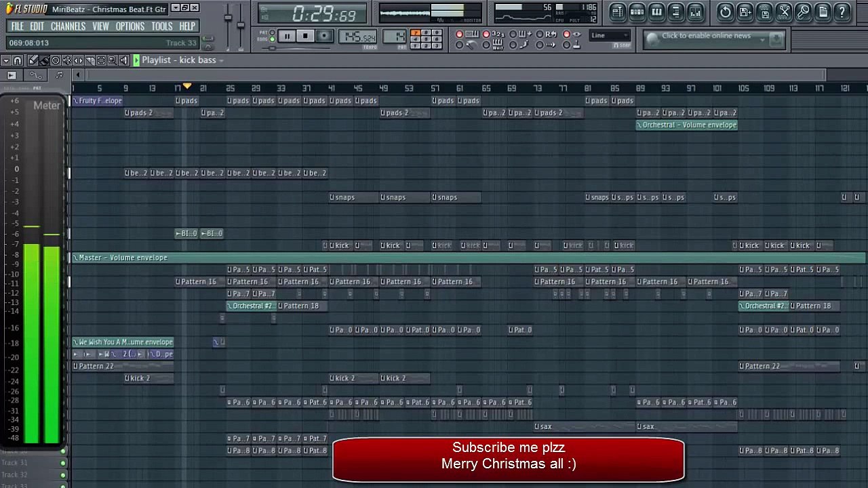868x488 pixels.
Task: Select the Orchestral - Volume envelope clip
Action: pyautogui.click(x=687, y=125)
